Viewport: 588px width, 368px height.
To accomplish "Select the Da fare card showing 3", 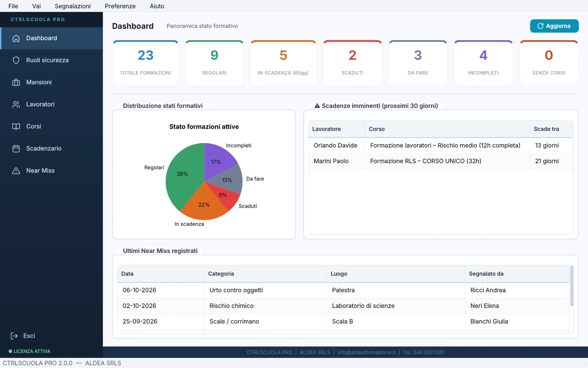I will tap(418, 63).
